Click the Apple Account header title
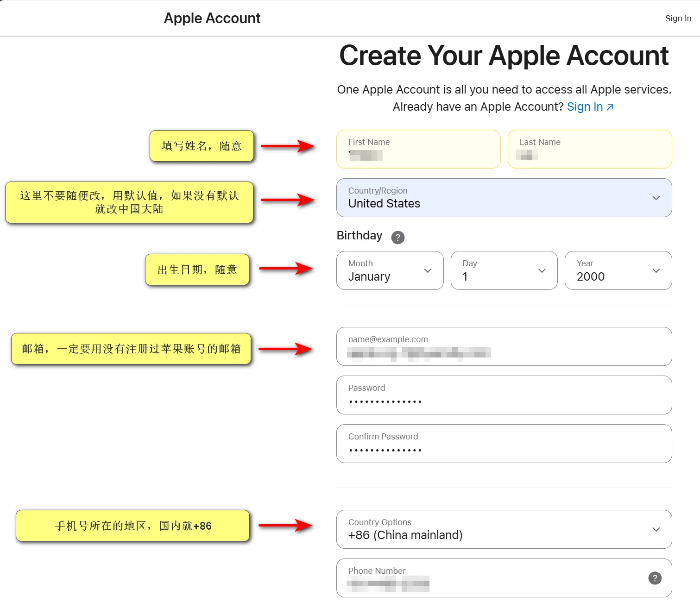700x602 pixels. click(x=212, y=18)
